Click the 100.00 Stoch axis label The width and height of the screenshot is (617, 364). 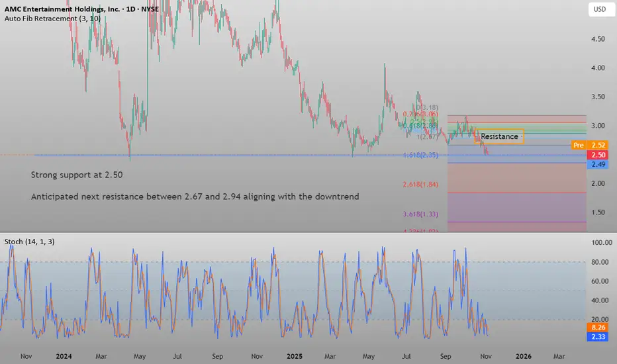pyautogui.click(x=602, y=243)
